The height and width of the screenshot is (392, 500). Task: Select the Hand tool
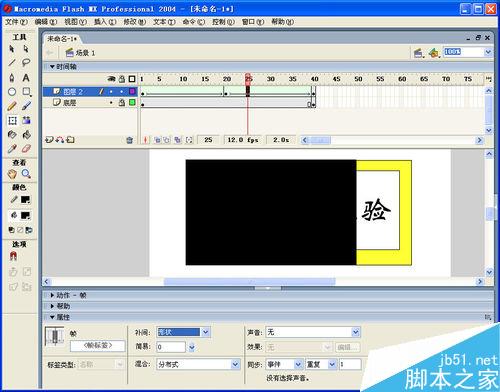pyautogui.click(x=12, y=174)
